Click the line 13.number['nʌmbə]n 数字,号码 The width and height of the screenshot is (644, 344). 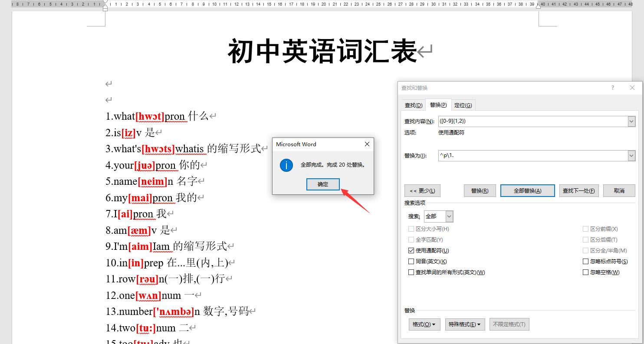pos(177,311)
